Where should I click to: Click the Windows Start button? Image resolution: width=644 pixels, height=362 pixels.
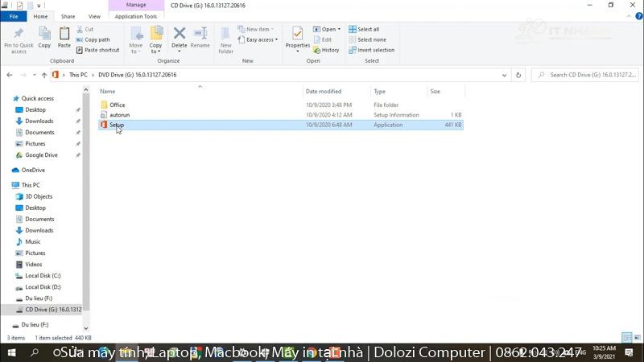(x=11, y=352)
